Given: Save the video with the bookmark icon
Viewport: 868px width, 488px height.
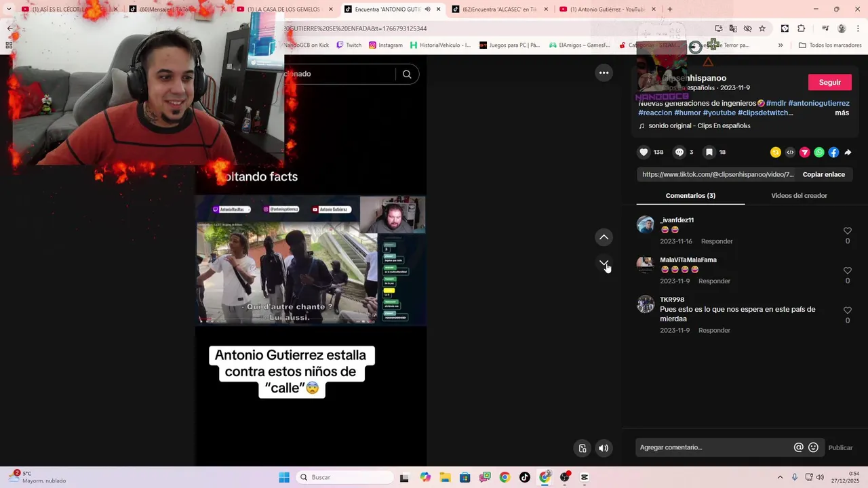Looking at the screenshot, I should point(709,152).
